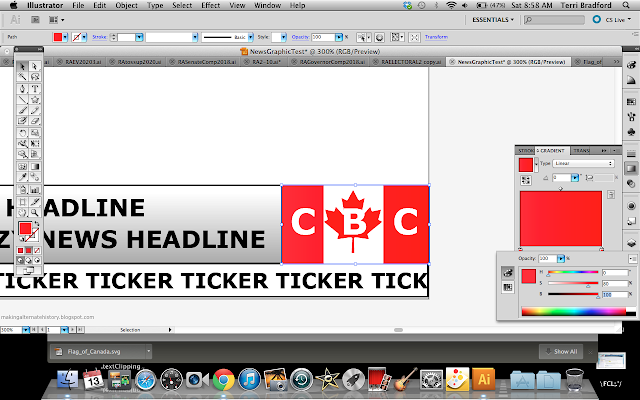Select the Type tool
This screenshot has width=640, height=400.
[x=35, y=89]
